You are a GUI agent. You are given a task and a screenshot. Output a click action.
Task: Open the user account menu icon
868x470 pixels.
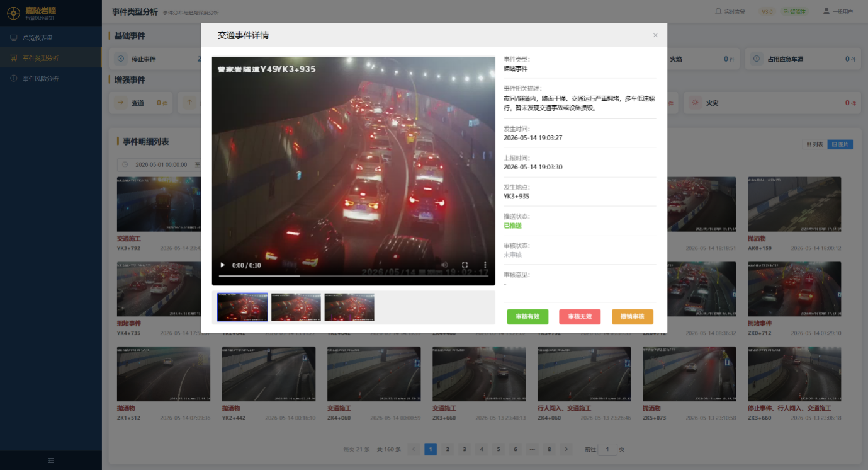click(826, 11)
